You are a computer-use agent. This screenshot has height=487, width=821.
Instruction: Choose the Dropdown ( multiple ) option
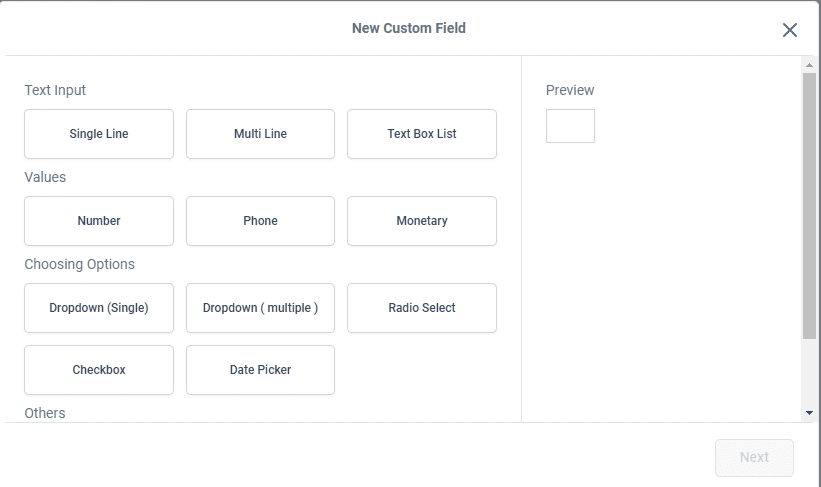(260, 308)
